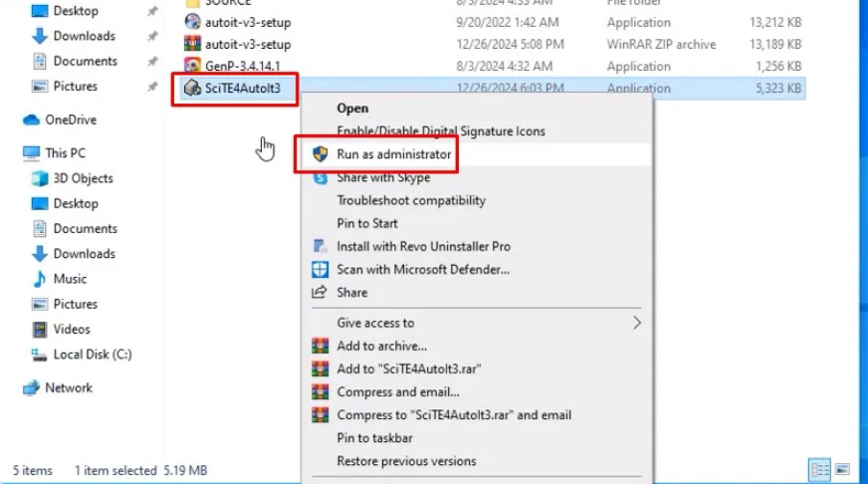
Task: Click the Skype icon beside Share with Skype
Action: click(321, 178)
